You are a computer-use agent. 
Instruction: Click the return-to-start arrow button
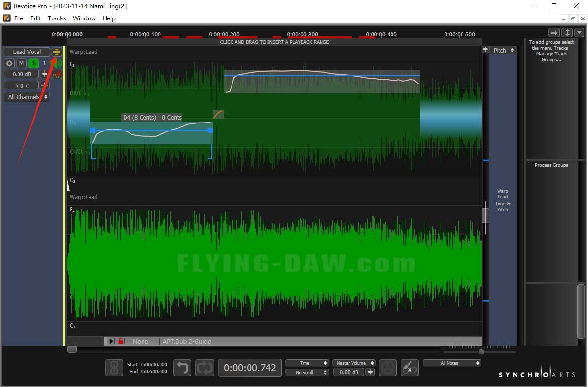(182, 368)
